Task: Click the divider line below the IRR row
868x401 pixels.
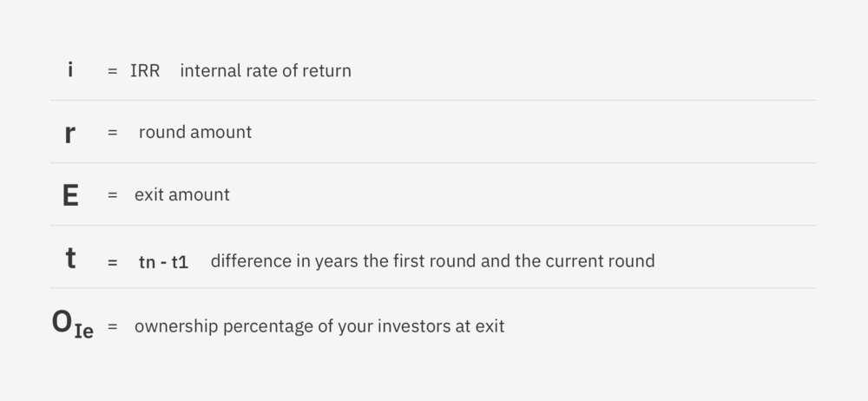Action: pyautogui.click(x=434, y=101)
